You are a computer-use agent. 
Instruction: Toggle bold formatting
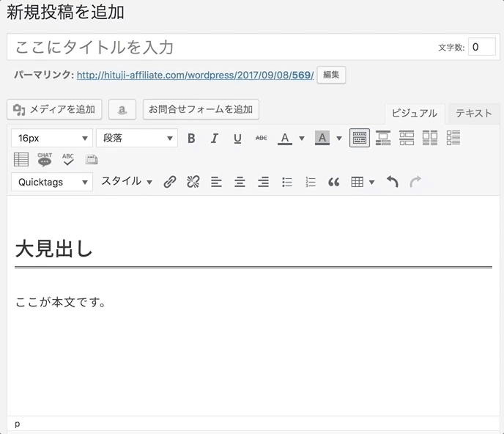(191, 139)
